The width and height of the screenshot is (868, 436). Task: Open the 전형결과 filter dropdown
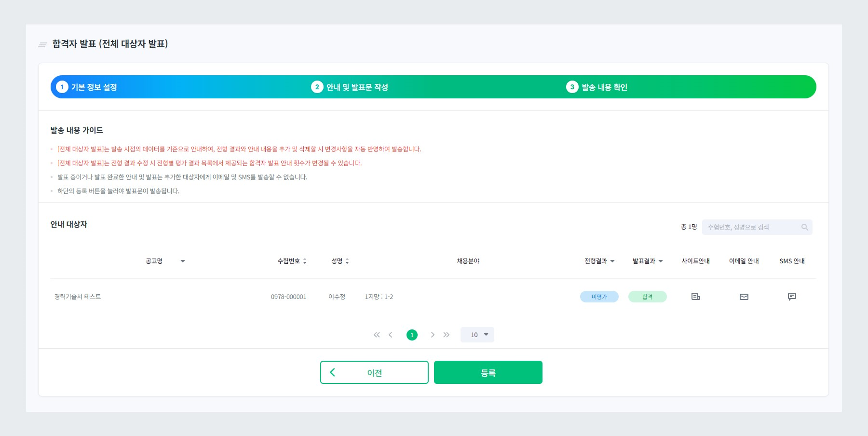pyautogui.click(x=612, y=261)
